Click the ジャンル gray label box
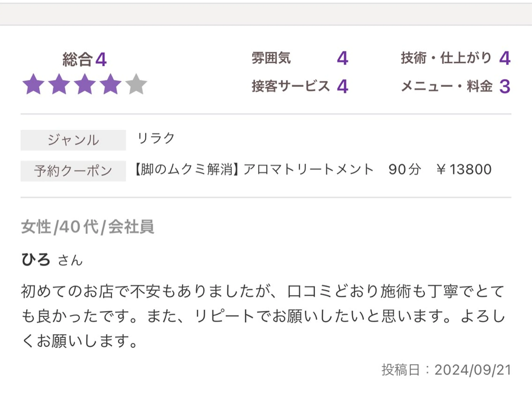 (73, 140)
